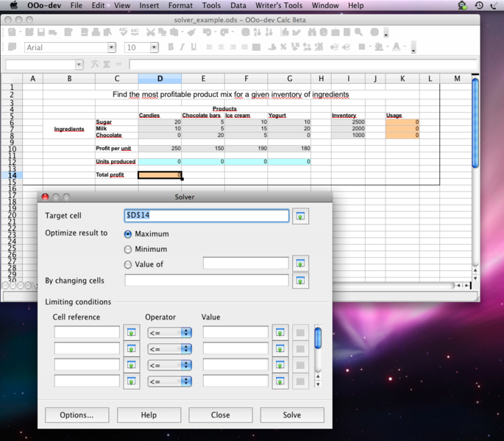Image resolution: width=504 pixels, height=441 pixels.
Task: Click the Options... button
Action: tap(77, 415)
